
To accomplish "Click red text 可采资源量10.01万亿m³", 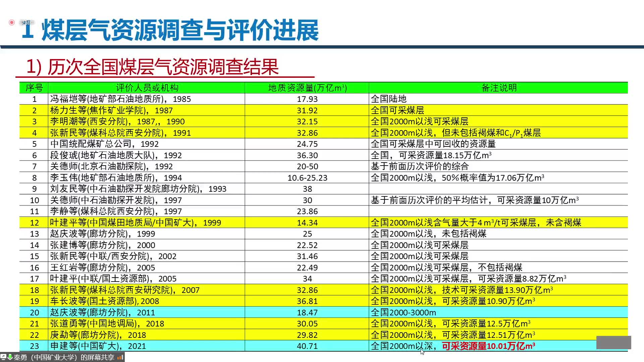I will click(x=488, y=346).
